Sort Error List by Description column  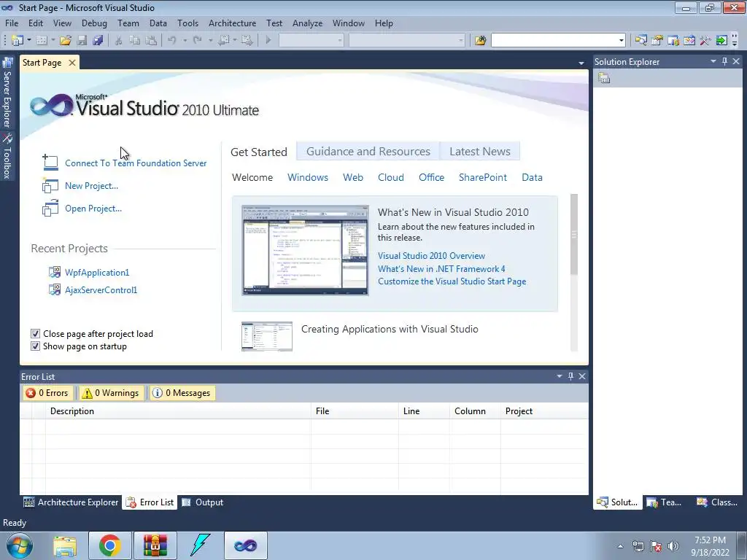178,411
